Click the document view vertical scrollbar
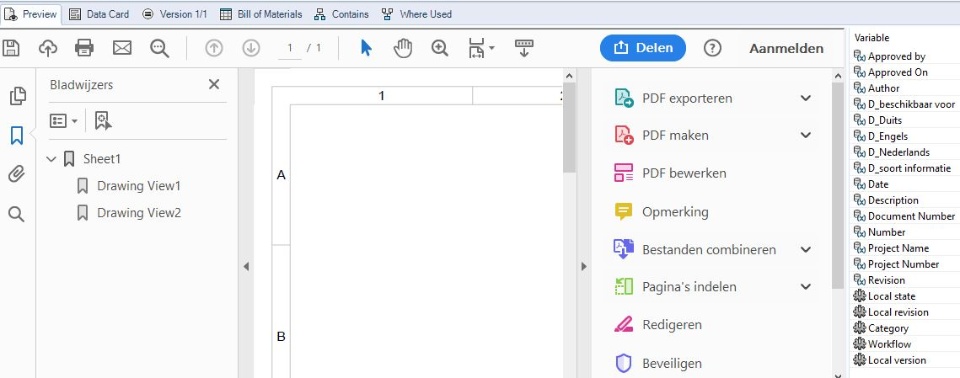The height and width of the screenshot is (378, 960). coord(569,127)
